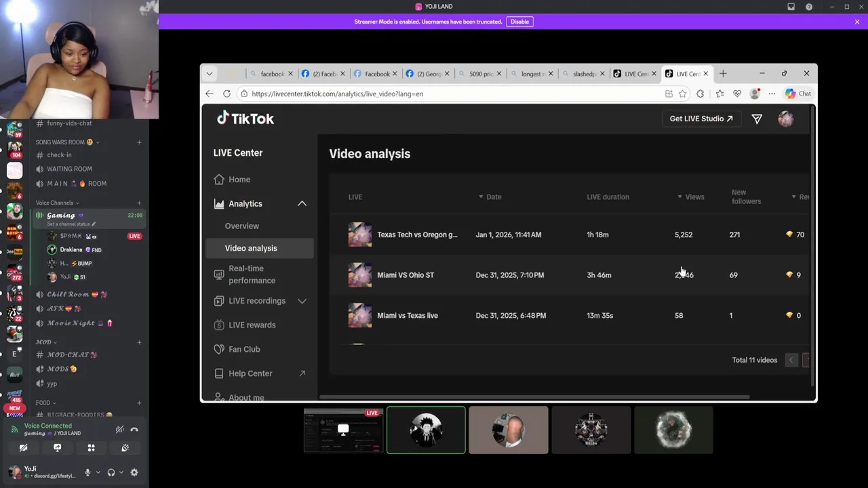This screenshot has width=868, height=488.
Task: Favorite this page with star icon
Action: pos(683,94)
